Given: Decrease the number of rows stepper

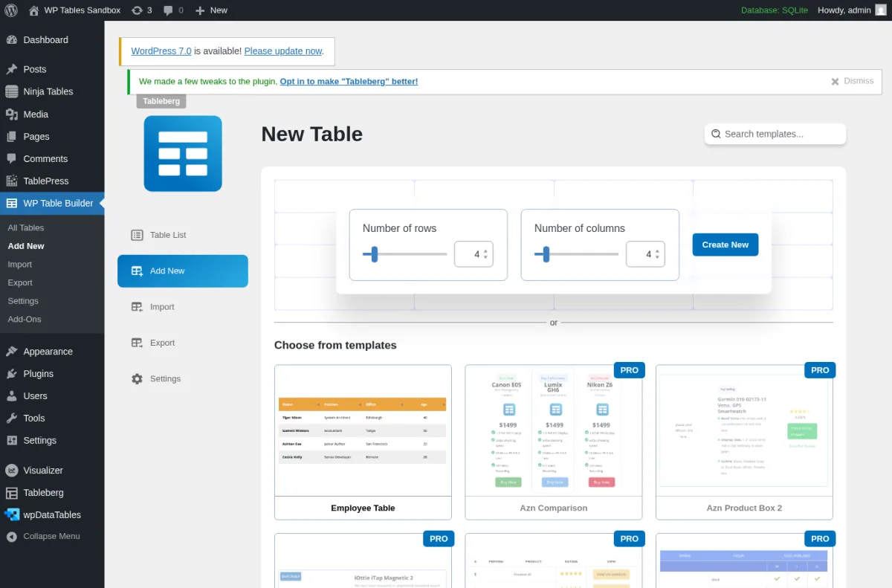Looking at the screenshot, I should click(x=485, y=257).
